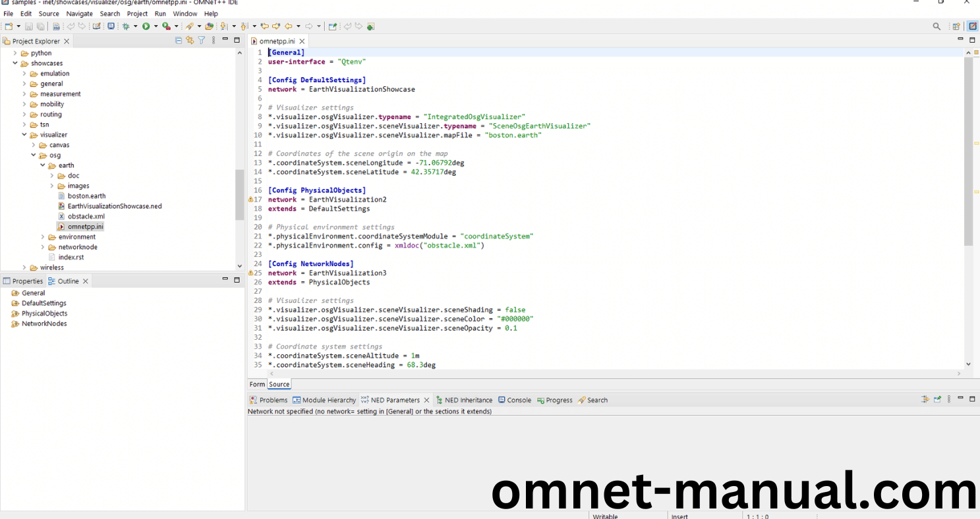Click the Open Type book icon

(x=96, y=26)
